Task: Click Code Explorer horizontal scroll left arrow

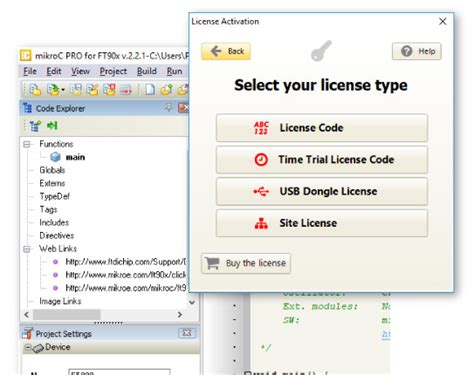Action: tap(27, 315)
